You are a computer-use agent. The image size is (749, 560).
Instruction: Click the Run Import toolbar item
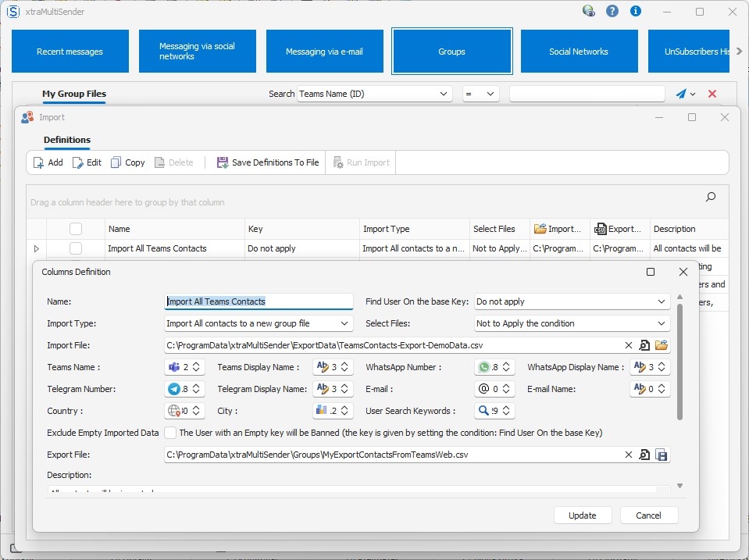[361, 162]
